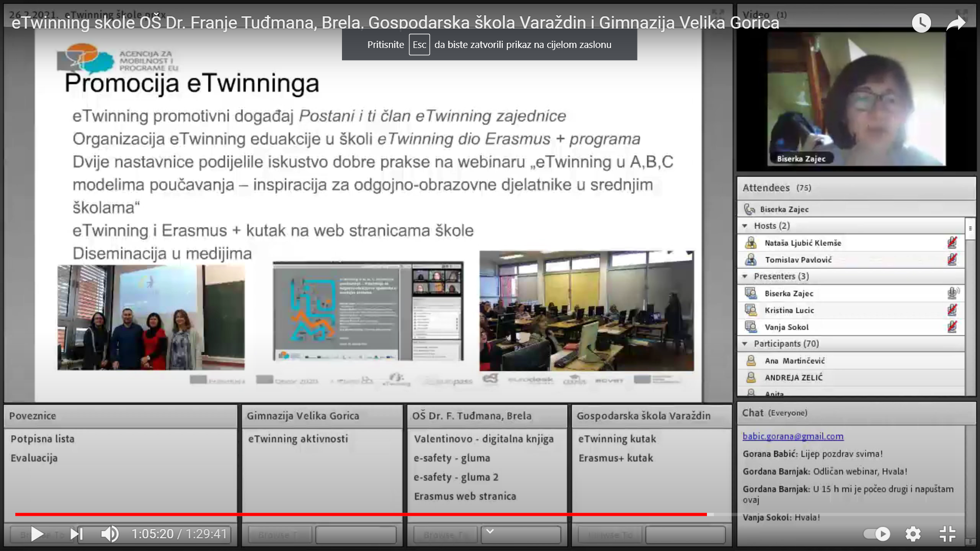This screenshot has width=980, height=551.
Task: Select eTwinning aktivnosti link
Action: click(x=298, y=439)
